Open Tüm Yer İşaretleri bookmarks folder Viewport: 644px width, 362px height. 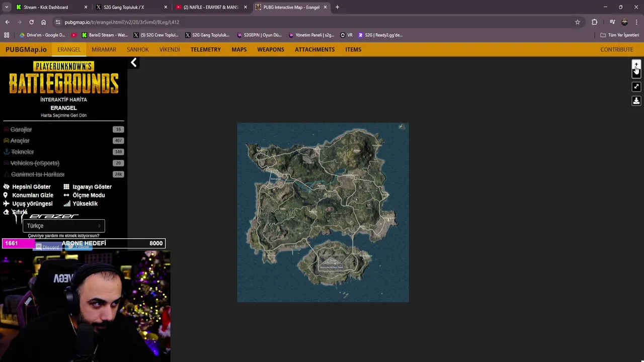tap(619, 35)
